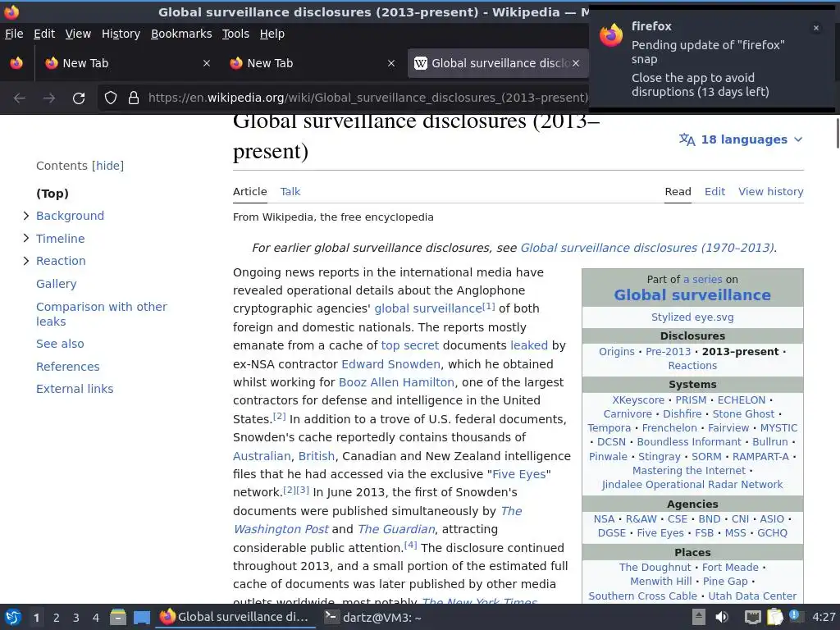Click the Firefox View icon in tab bar
This screenshot has height=630, width=840.
point(16,63)
